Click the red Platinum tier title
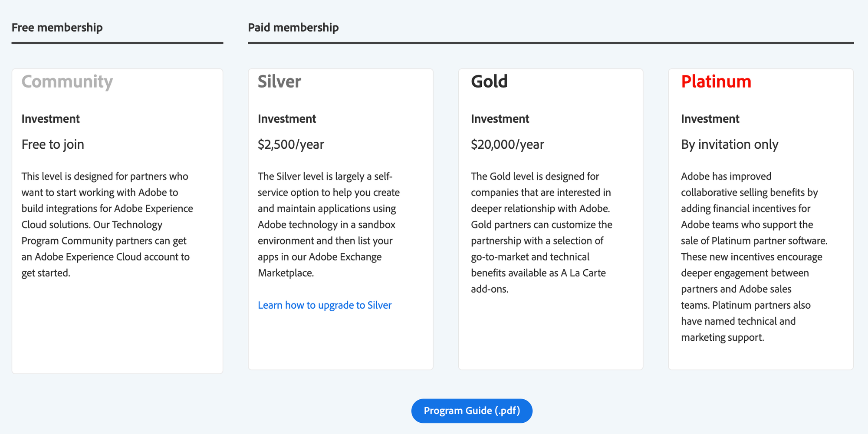Viewport: 868px width, 434px height. click(716, 82)
